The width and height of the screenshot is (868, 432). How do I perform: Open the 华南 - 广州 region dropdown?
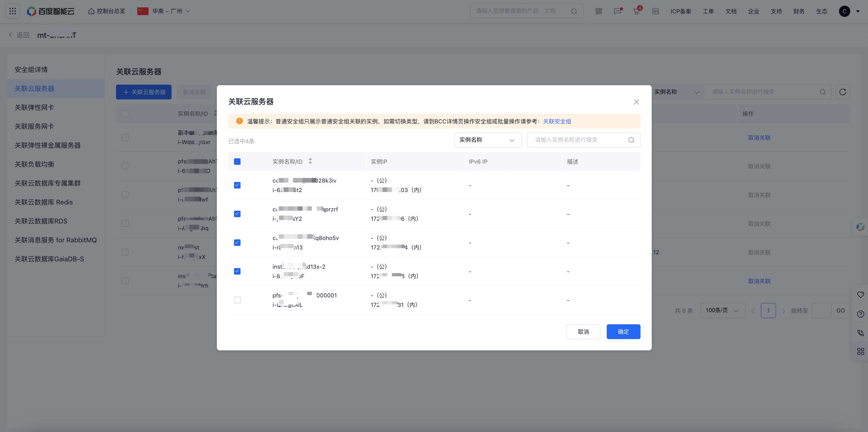[x=171, y=11]
